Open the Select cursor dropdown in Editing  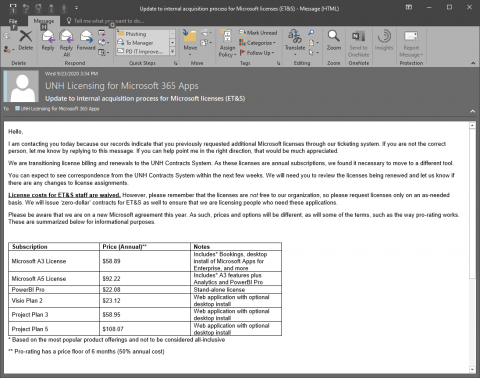click(313, 53)
